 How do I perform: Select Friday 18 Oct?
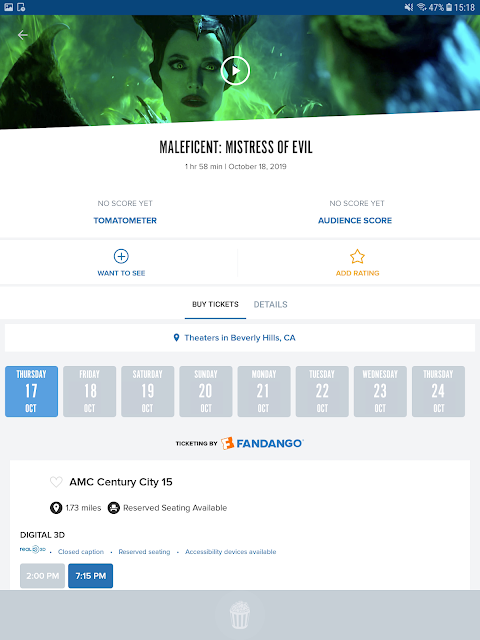tap(89, 391)
